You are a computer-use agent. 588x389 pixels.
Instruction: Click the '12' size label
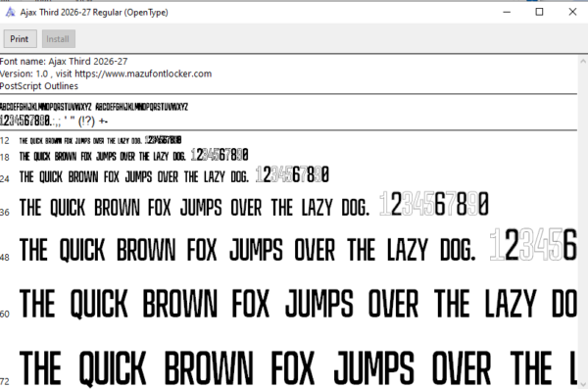point(5,141)
